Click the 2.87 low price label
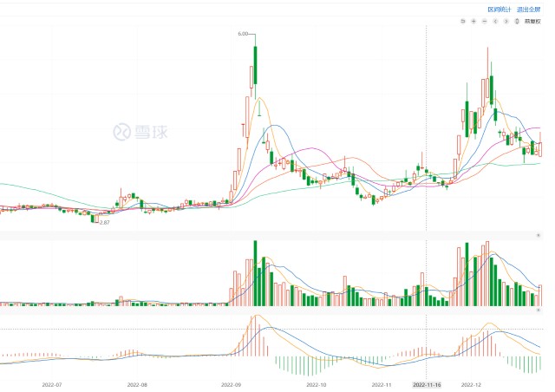The image size is (555, 392). click(104, 223)
